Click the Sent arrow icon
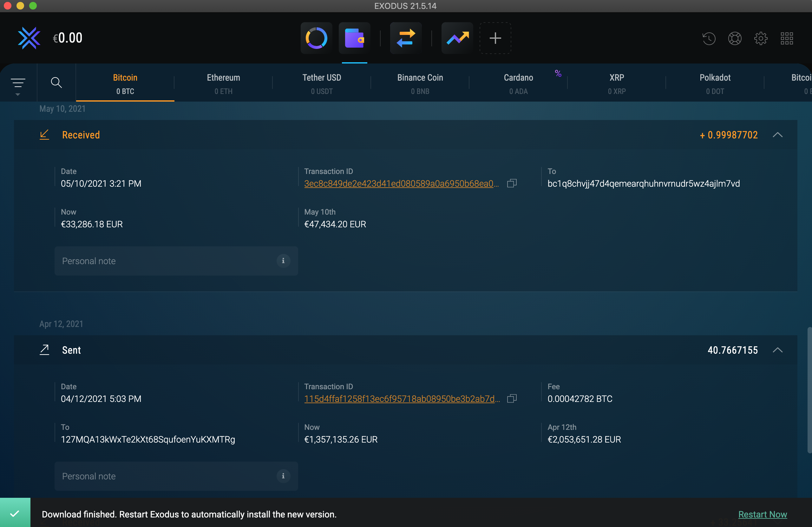Screen dimensions: 812x527 [x=44, y=350]
